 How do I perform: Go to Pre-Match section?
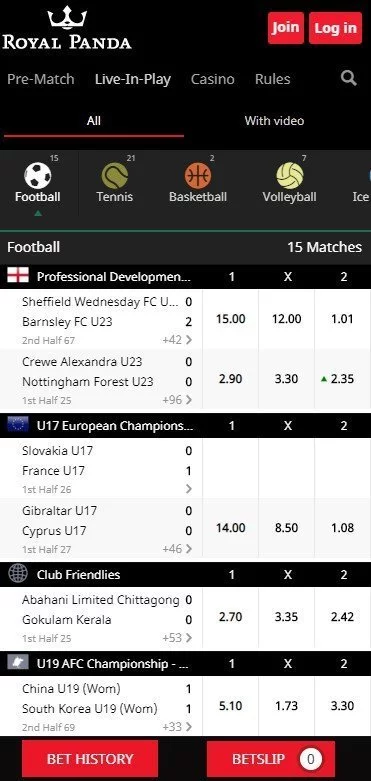pos(41,79)
